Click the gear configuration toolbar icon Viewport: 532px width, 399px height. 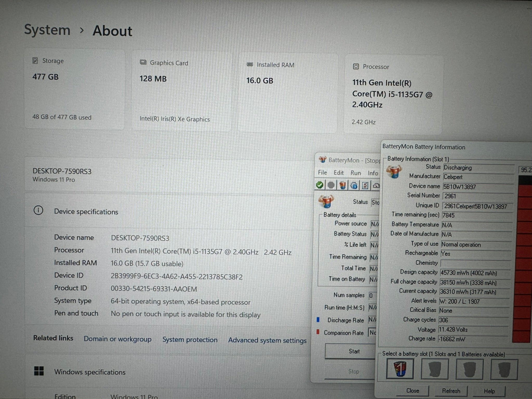(354, 185)
